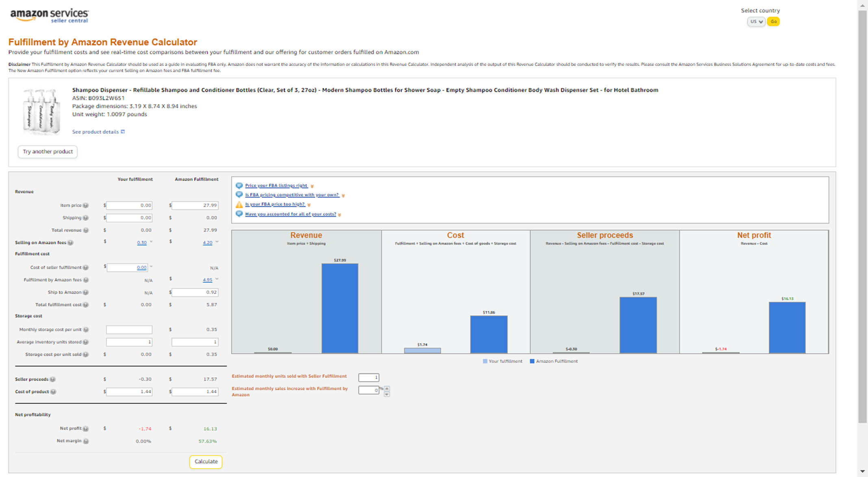The image size is (868, 477).
Task: Click the help icon beside Seller proceeds
Action: 53,379
